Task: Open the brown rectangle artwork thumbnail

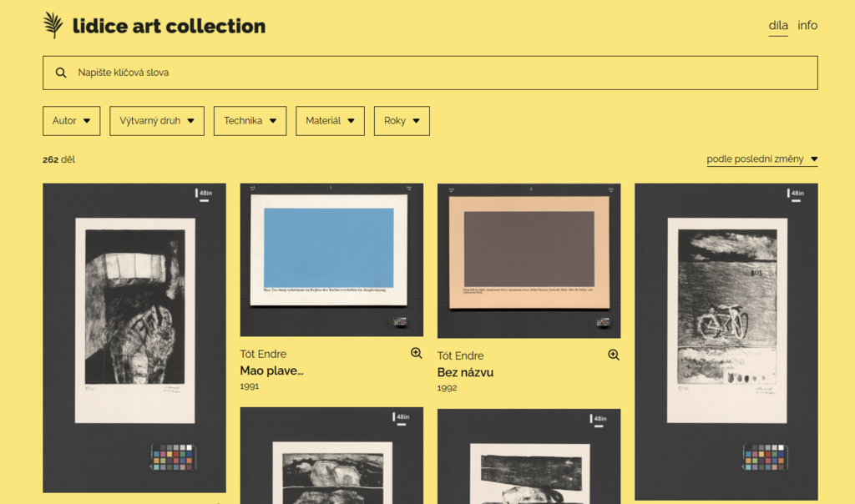Action: point(529,260)
